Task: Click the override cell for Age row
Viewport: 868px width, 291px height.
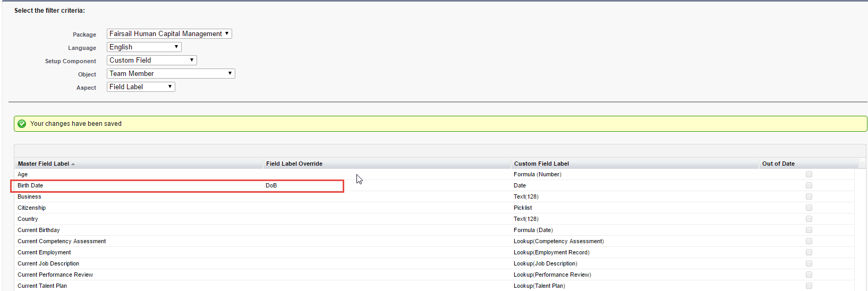Action: pos(387,174)
